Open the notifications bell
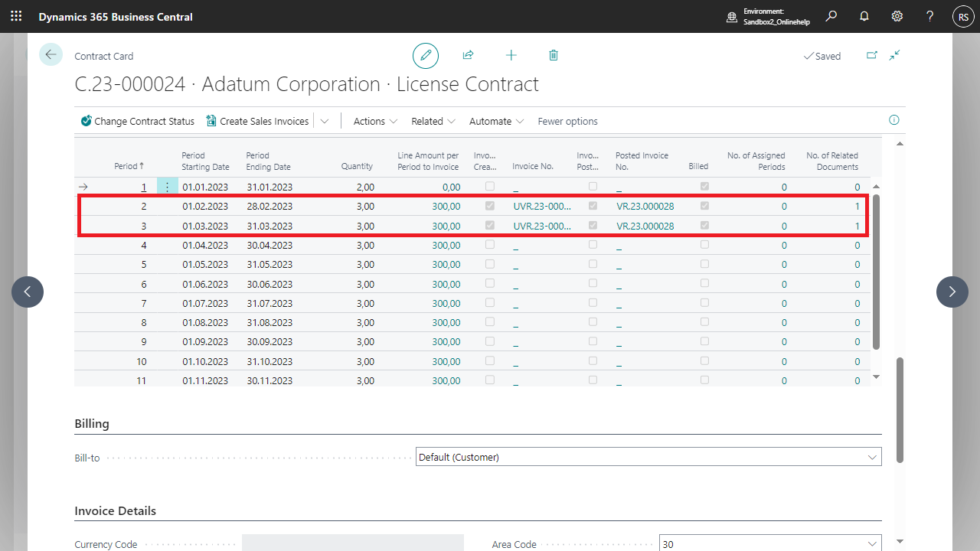 (x=864, y=16)
